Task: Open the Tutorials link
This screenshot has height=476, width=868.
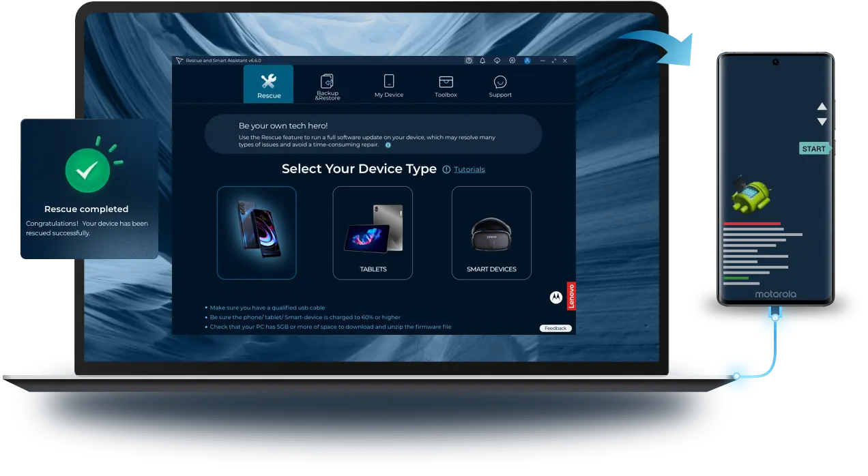Action: [469, 169]
